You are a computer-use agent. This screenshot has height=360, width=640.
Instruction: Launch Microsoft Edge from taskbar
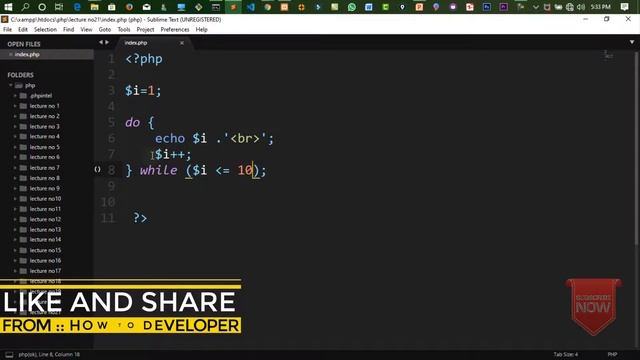(77, 7)
